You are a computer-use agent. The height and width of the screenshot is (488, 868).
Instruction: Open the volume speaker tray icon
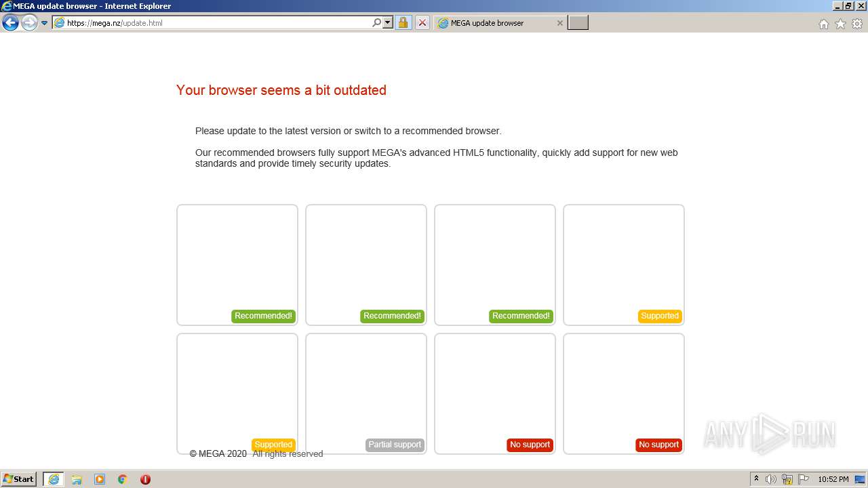(771, 479)
